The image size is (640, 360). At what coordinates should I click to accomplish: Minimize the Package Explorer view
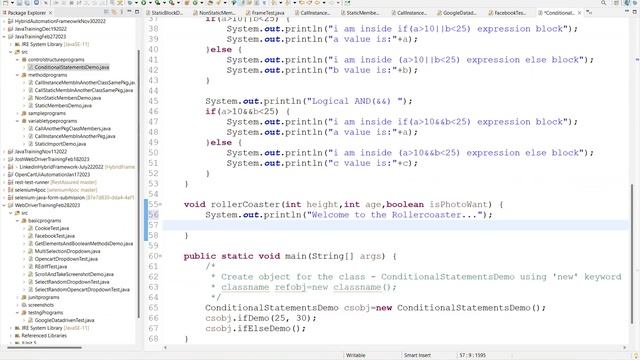click(129, 12)
